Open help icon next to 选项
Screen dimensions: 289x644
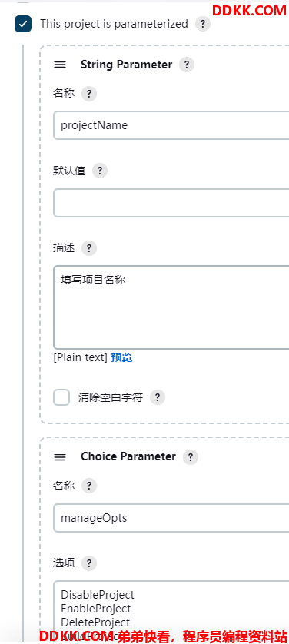[x=89, y=563]
